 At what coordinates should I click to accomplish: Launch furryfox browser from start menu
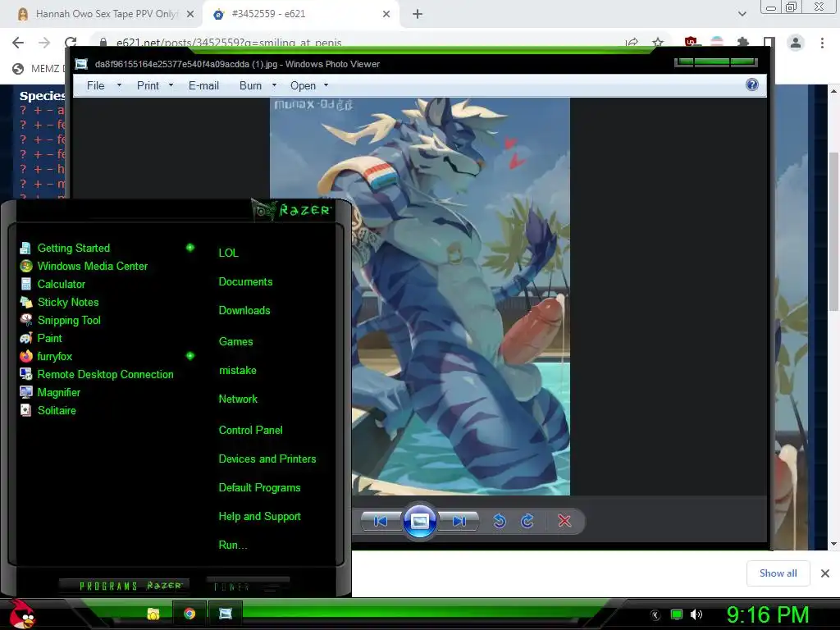(x=55, y=356)
